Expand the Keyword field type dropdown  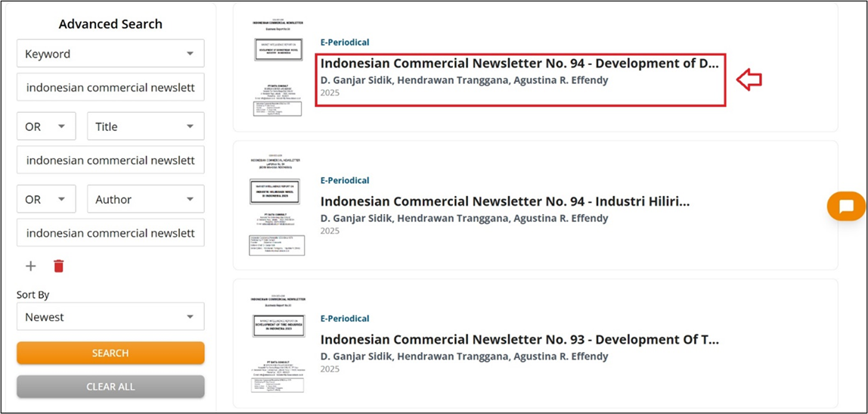coord(110,54)
